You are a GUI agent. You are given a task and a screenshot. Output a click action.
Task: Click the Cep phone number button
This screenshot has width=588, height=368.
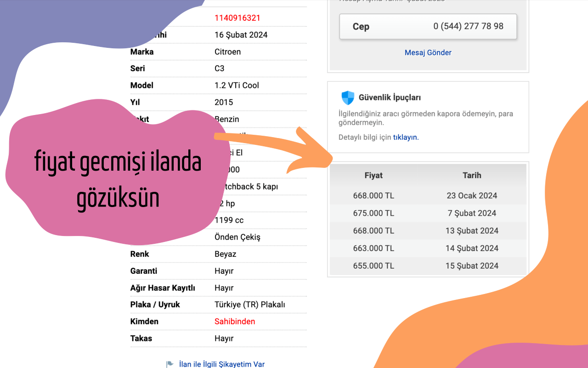pyautogui.click(x=428, y=27)
